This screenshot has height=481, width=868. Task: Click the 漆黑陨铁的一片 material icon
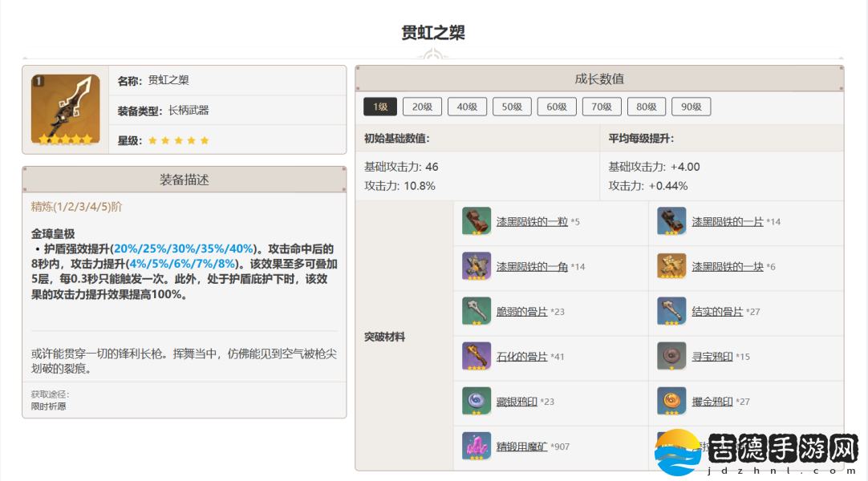point(671,221)
